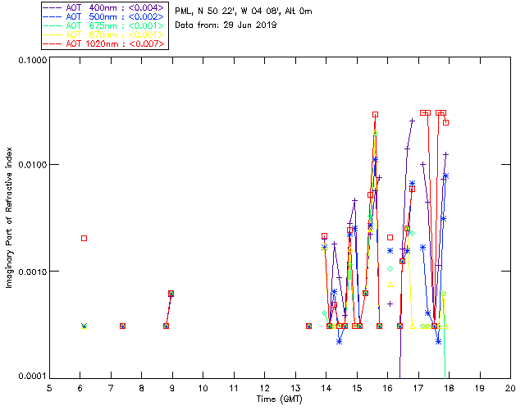Click the 0.0010 y-axis tick label
This screenshot has height=420, width=525.
tap(31, 272)
